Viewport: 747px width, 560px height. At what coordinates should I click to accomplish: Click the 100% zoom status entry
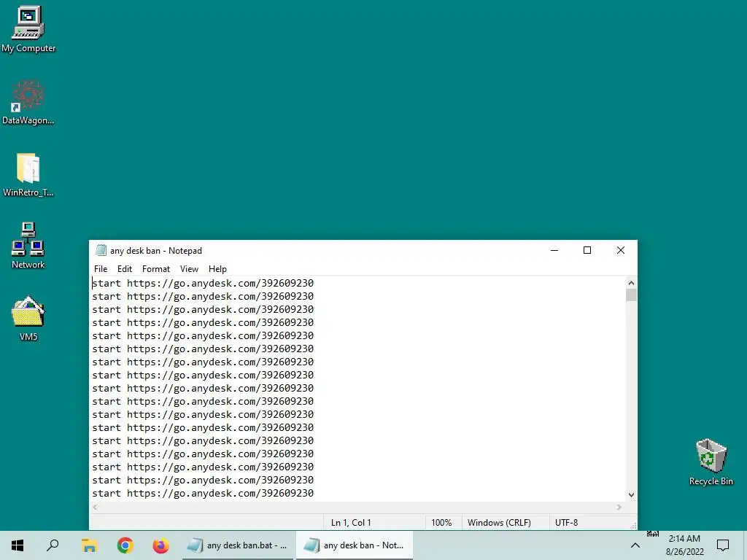click(441, 522)
